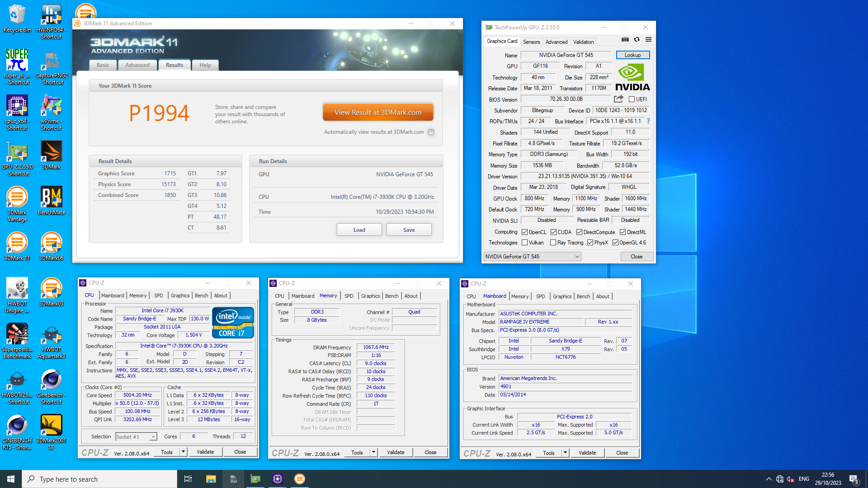Click the taskbar search input box
The height and width of the screenshot is (488, 868).
click(99, 479)
